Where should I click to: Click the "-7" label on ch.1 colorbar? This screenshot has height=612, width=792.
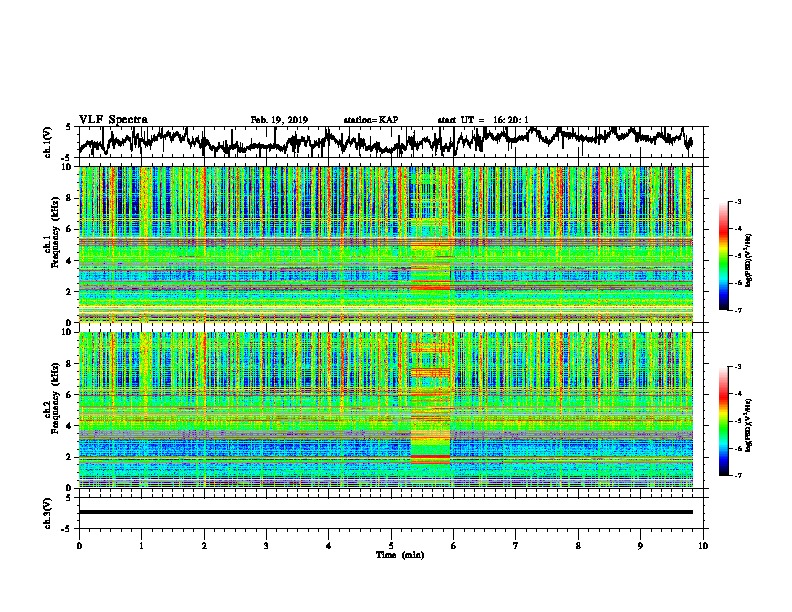[738, 310]
